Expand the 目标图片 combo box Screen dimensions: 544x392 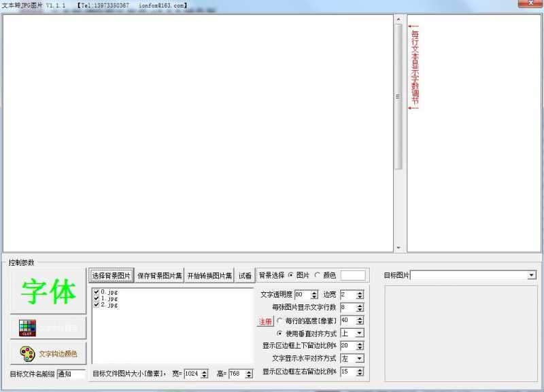click(x=532, y=275)
